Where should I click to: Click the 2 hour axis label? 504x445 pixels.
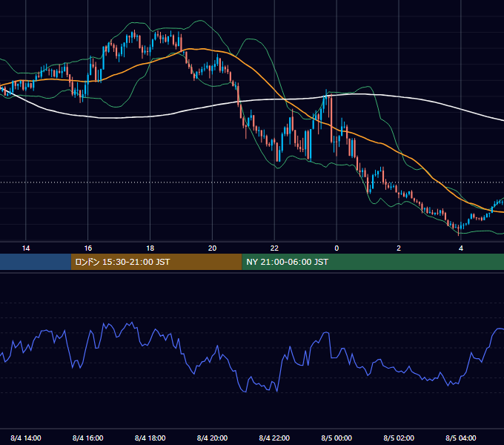pyautogui.click(x=399, y=248)
